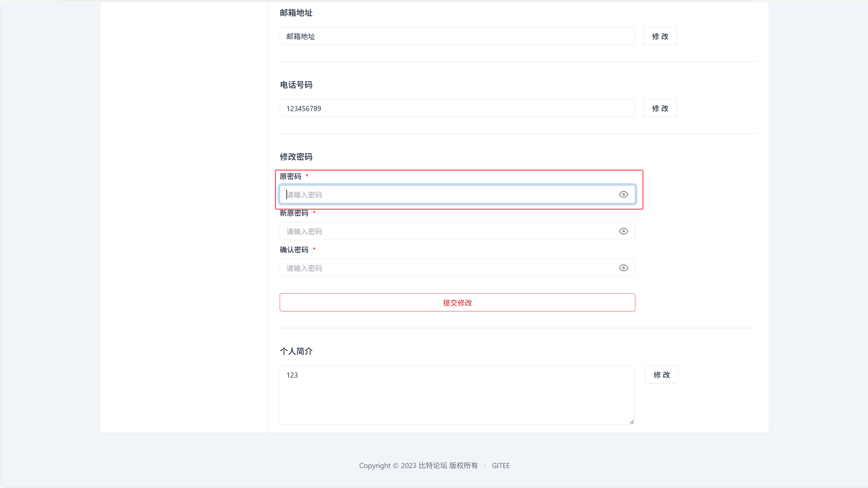Viewport: 868px width, 488px height.
Task: Click the 确认密码 field label
Action: (294, 250)
